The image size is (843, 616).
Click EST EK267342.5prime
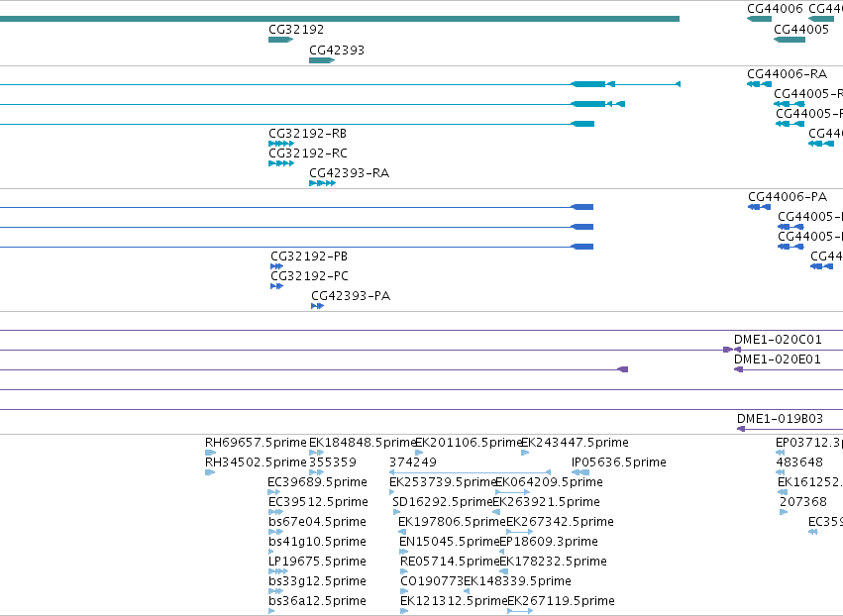(x=561, y=522)
